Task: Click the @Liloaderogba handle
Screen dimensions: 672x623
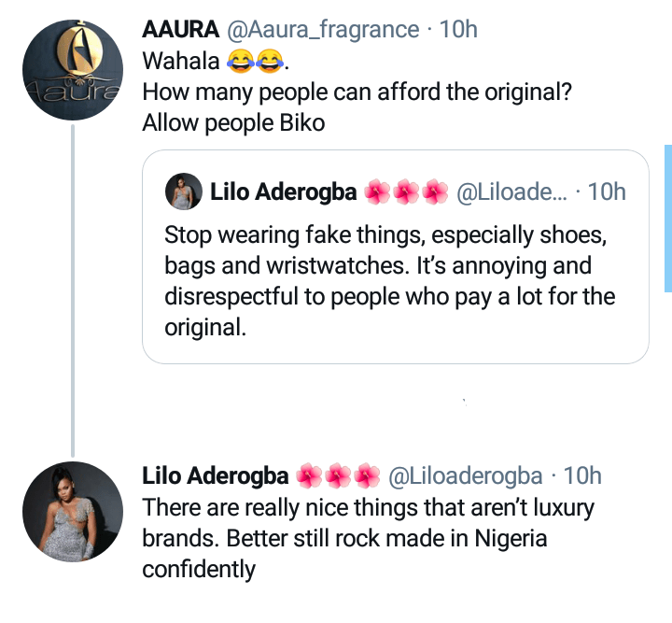Action: [x=464, y=476]
